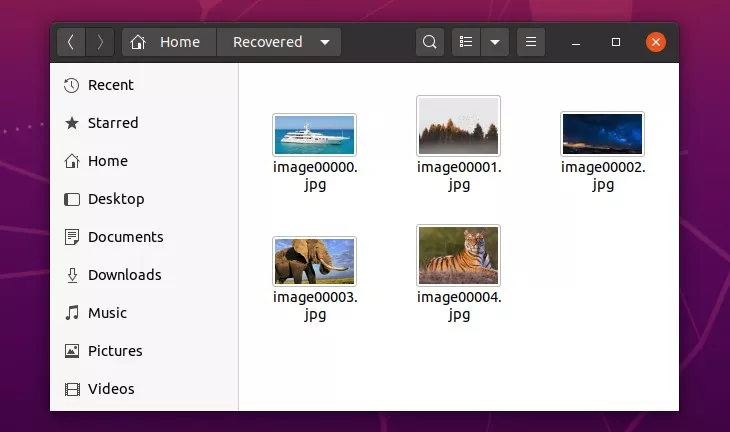Open the Recovered folder path dropdown
Viewport: 730px width, 432px height.
(x=278, y=42)
